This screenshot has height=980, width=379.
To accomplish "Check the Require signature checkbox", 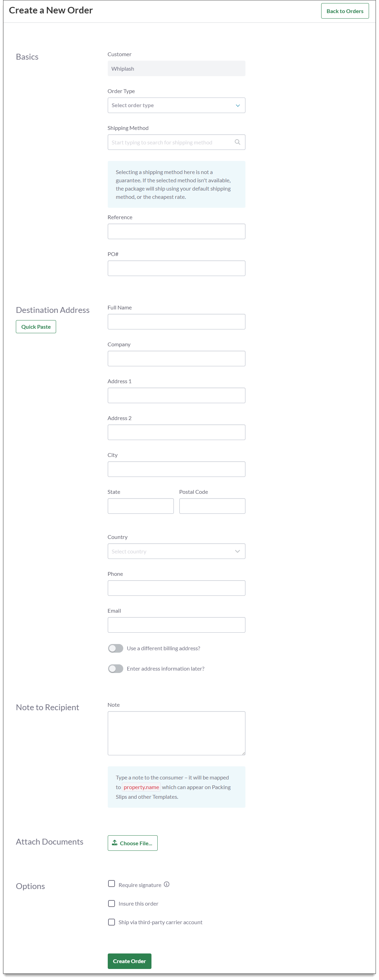I will 112,885.
